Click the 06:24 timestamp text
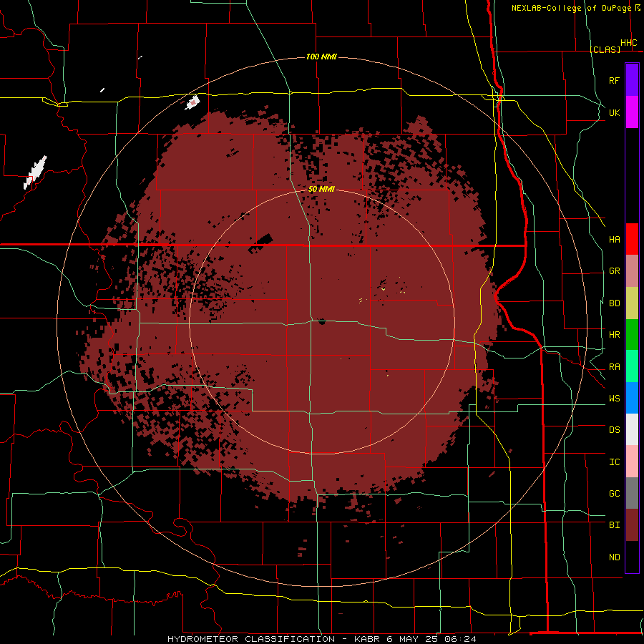The image size is (644, 644). 460,639
